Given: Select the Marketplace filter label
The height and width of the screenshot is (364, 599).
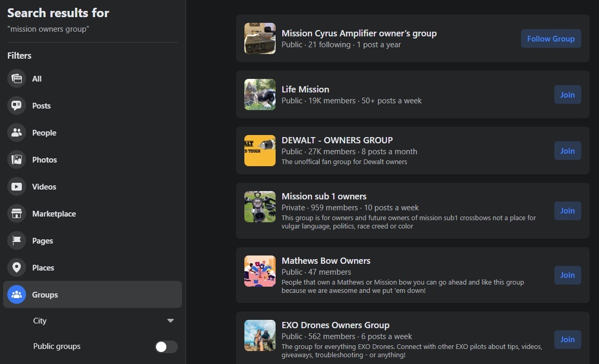Looking at the screenshot, I should 54,213.
